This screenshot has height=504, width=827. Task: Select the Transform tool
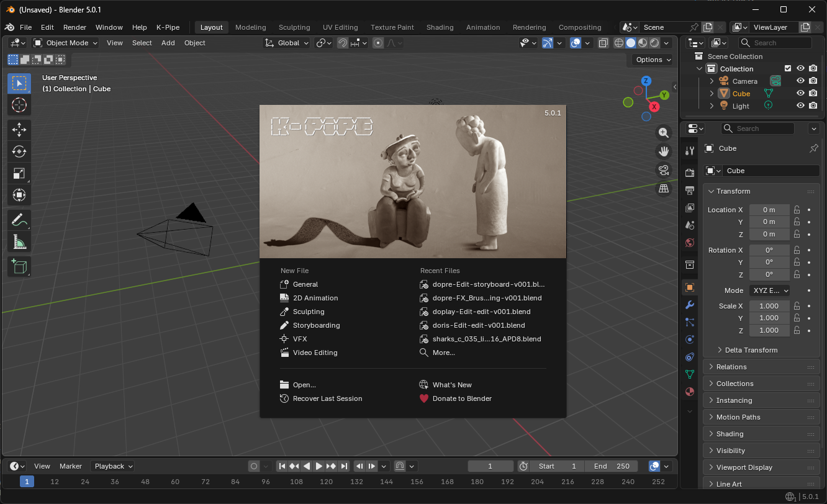19,195
